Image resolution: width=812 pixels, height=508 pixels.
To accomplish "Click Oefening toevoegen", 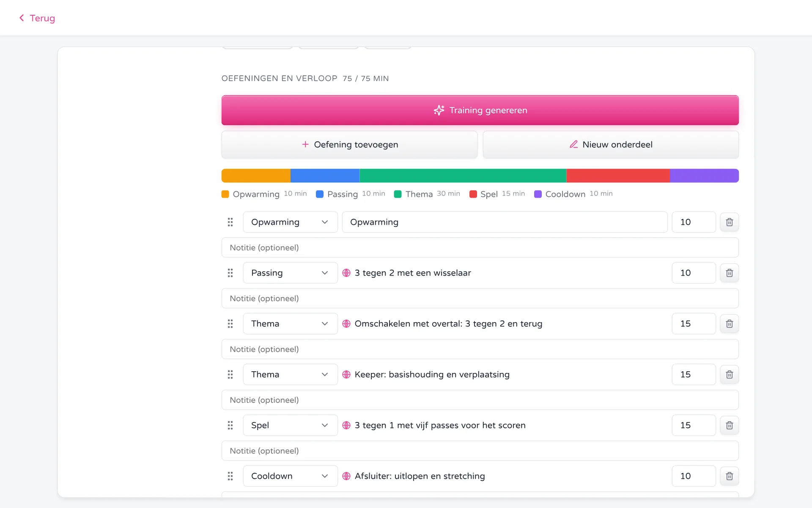I will 349,144.
